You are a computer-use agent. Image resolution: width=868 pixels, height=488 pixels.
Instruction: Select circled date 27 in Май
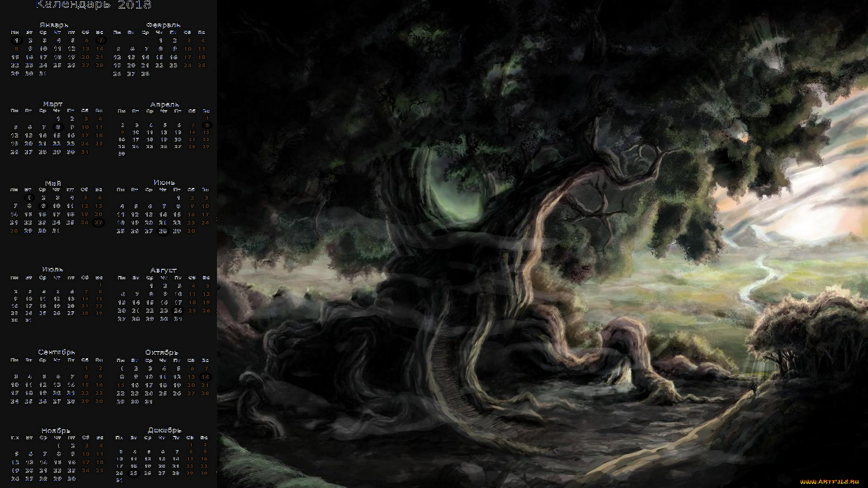[98, 222]
